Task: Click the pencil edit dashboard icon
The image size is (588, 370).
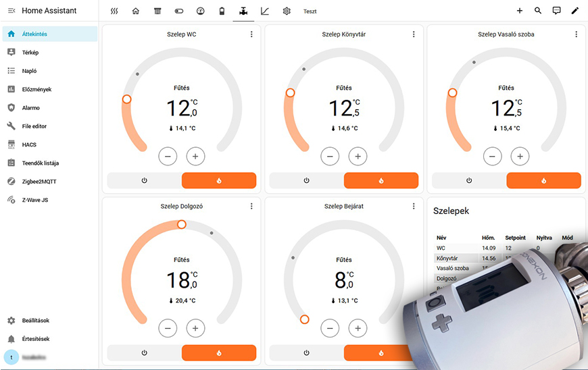Action: tap(575, 11)
